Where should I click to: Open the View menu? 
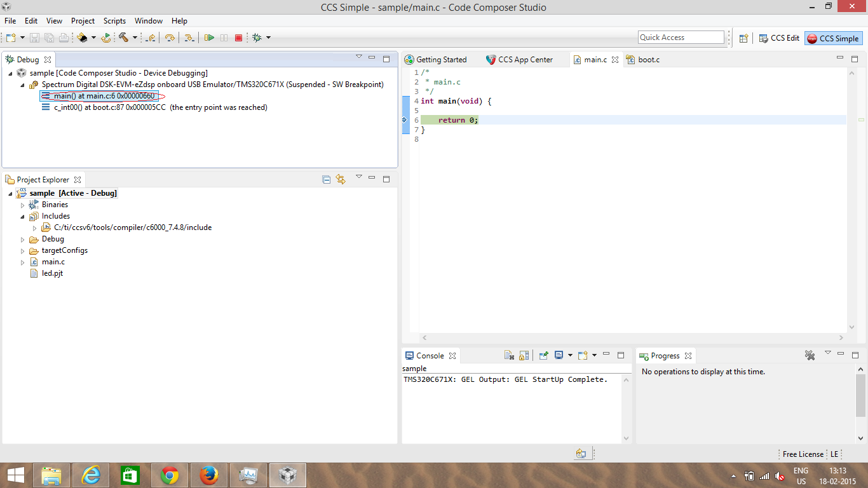coord(55,21)
